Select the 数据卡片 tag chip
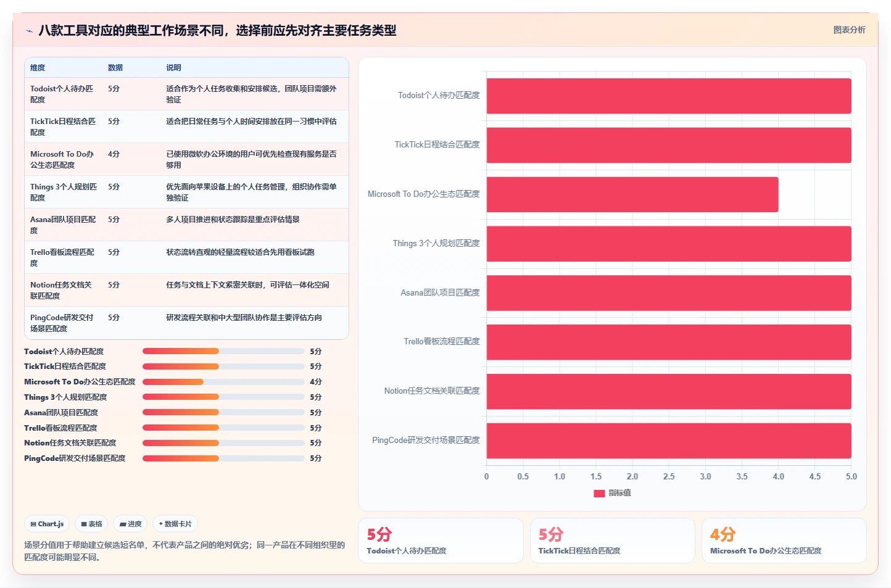 [175, 524]
